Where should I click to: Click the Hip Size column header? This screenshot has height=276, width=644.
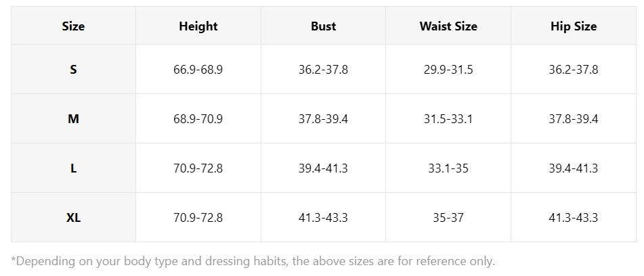tap(574, 26)
